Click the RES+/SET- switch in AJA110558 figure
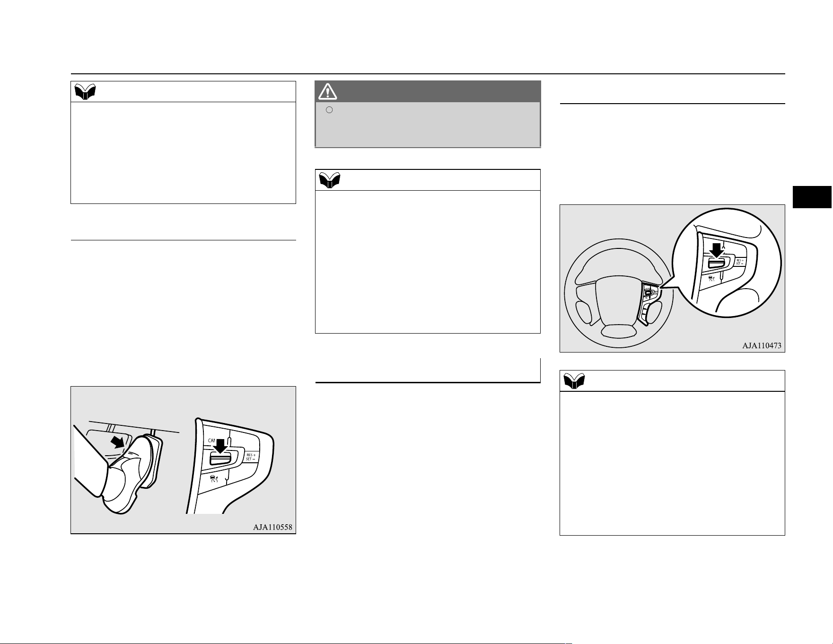Viewport: 833px width, 644px height. (x=251, y=457)
